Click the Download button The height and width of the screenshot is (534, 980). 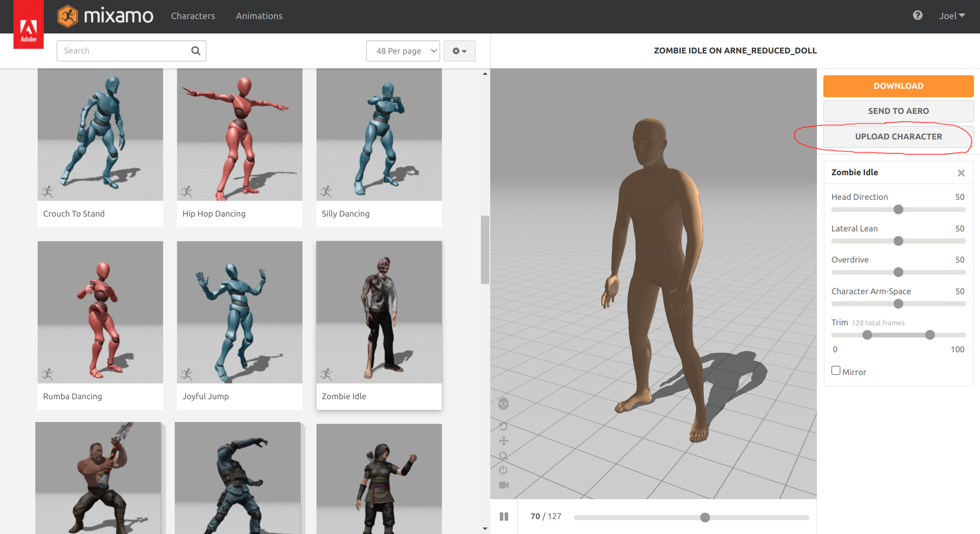[x=898, y=86]
